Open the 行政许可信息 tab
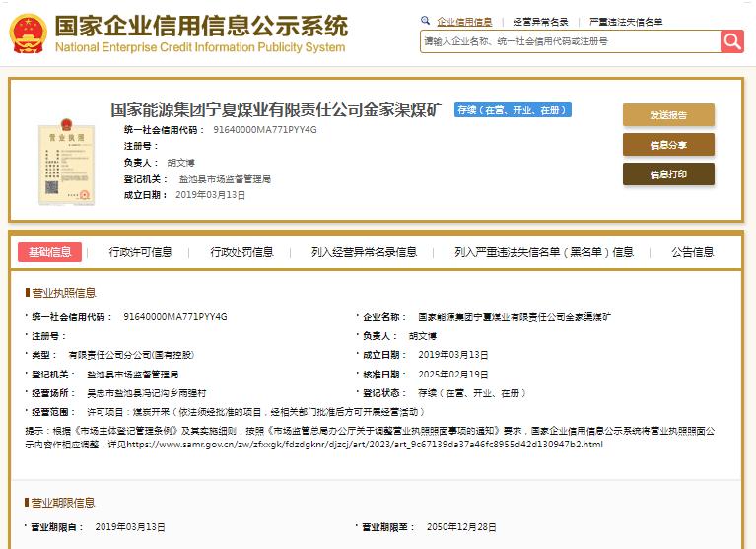The image size is (756, 549). [140, 252]
